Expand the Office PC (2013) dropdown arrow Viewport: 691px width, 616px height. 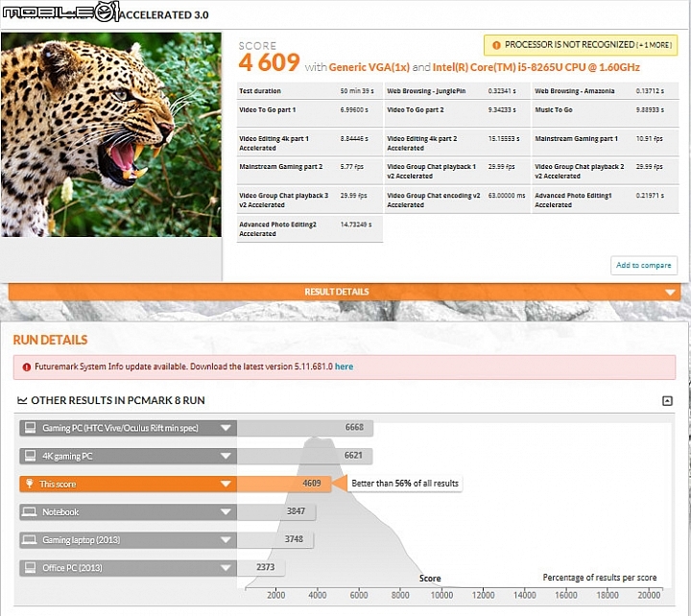point(226,568)
